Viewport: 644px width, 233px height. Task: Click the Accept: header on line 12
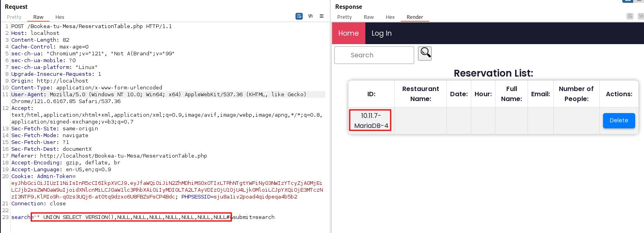click(x=22, y=108)
